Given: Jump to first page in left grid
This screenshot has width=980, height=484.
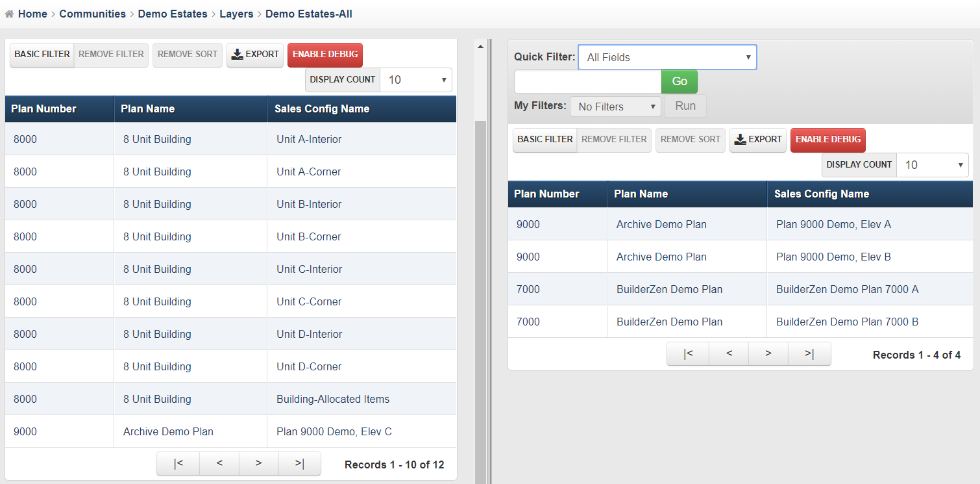Looking at the screenshot, I should [178, 463].
